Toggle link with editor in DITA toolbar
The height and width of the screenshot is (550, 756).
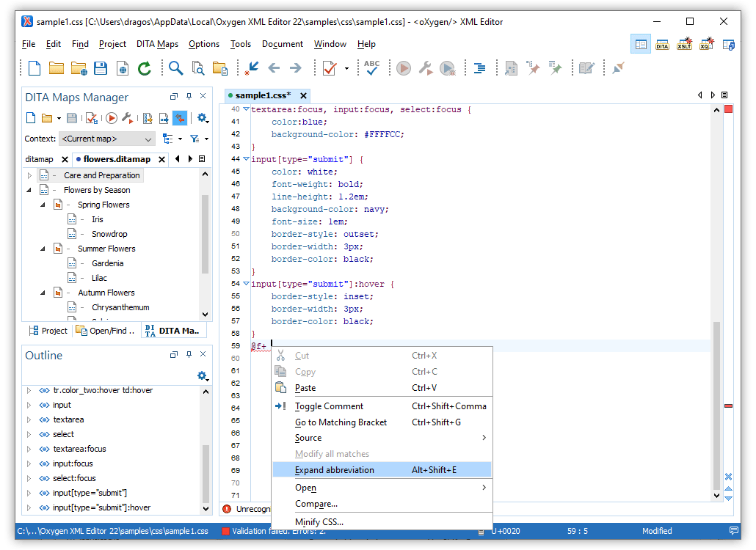[180, 118]
